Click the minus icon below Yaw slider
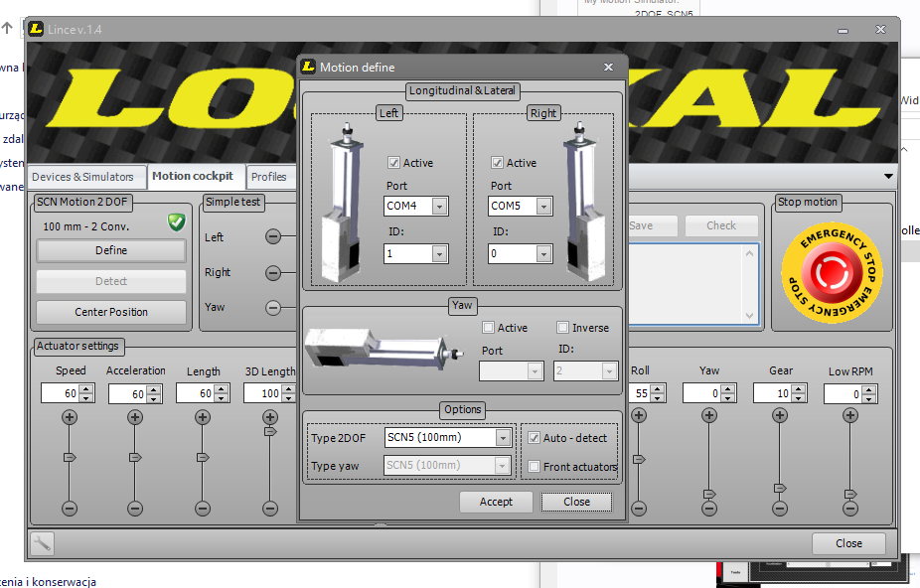920x588 pixels. tap(708, 509)
